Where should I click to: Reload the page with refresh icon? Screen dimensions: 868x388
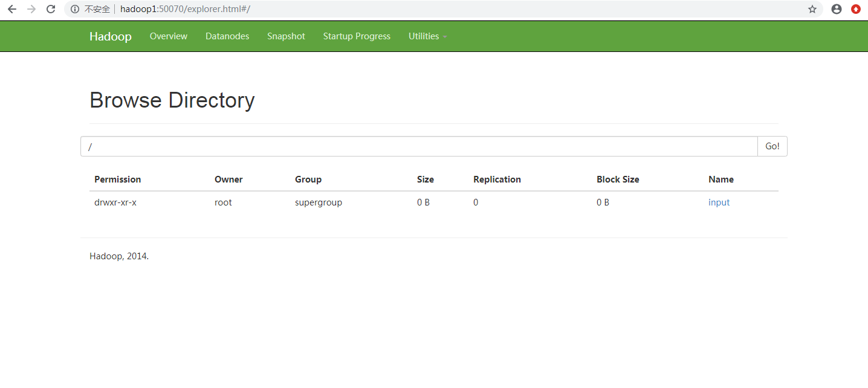coord(51,9)
